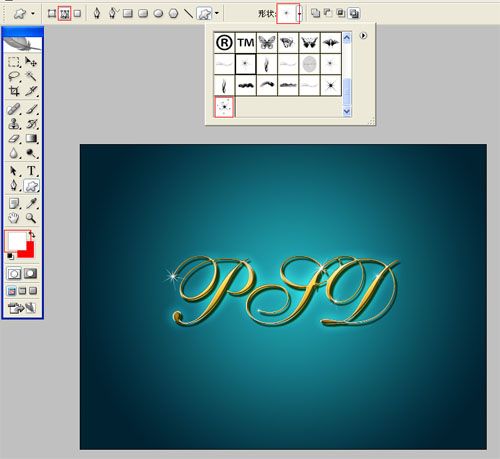Select the Healing Brush tool
500x459 pixels.
coord(14,109)
